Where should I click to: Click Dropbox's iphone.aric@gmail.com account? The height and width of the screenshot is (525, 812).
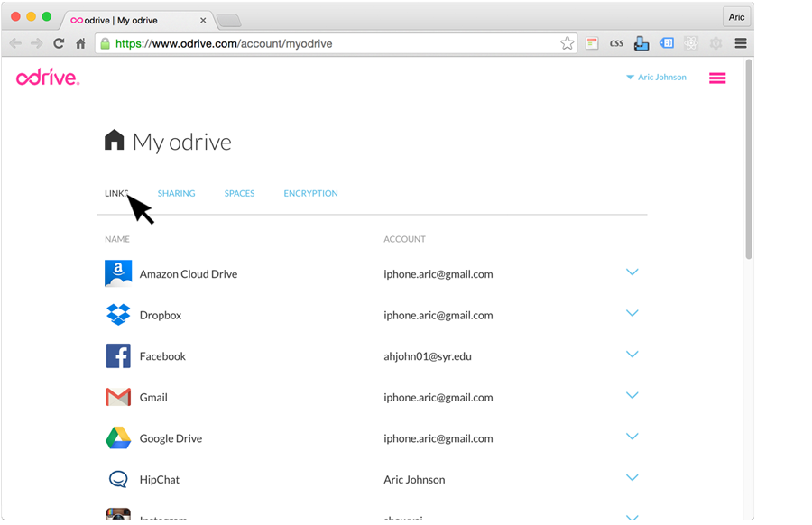pos(438,315)
